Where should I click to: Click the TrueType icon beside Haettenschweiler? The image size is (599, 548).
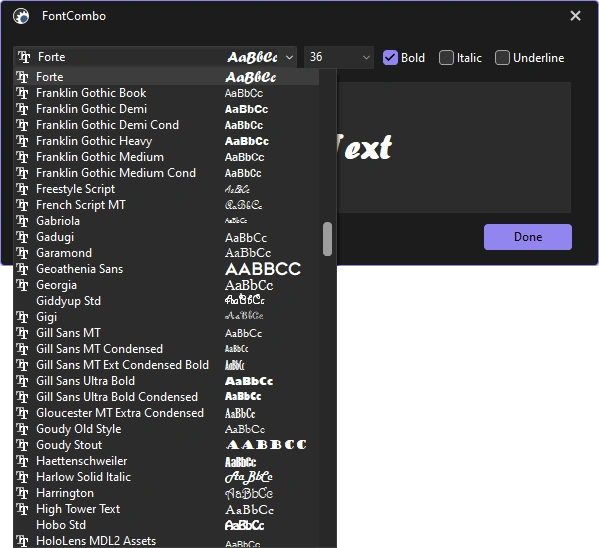pyautogui.click(x=23, y=461)
